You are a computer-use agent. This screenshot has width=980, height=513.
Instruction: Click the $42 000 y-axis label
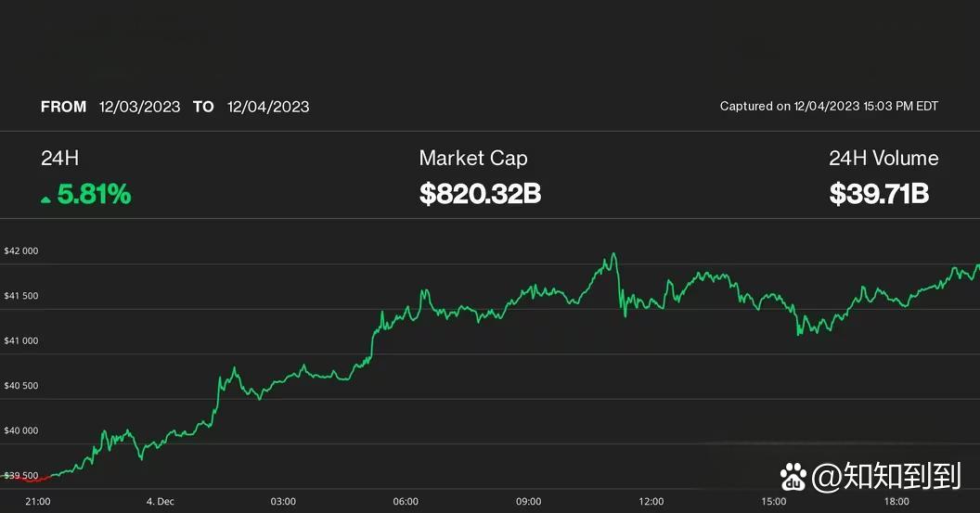(x=21, y=251)
